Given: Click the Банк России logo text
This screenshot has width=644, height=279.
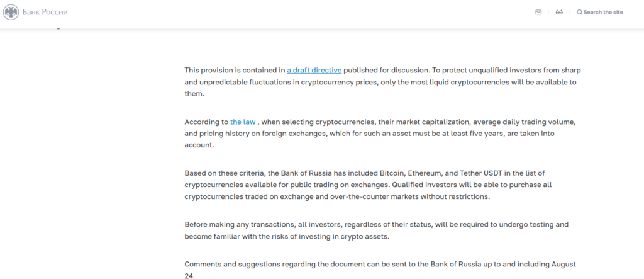Looking at the screenshot, I should (x=45, y=13).
